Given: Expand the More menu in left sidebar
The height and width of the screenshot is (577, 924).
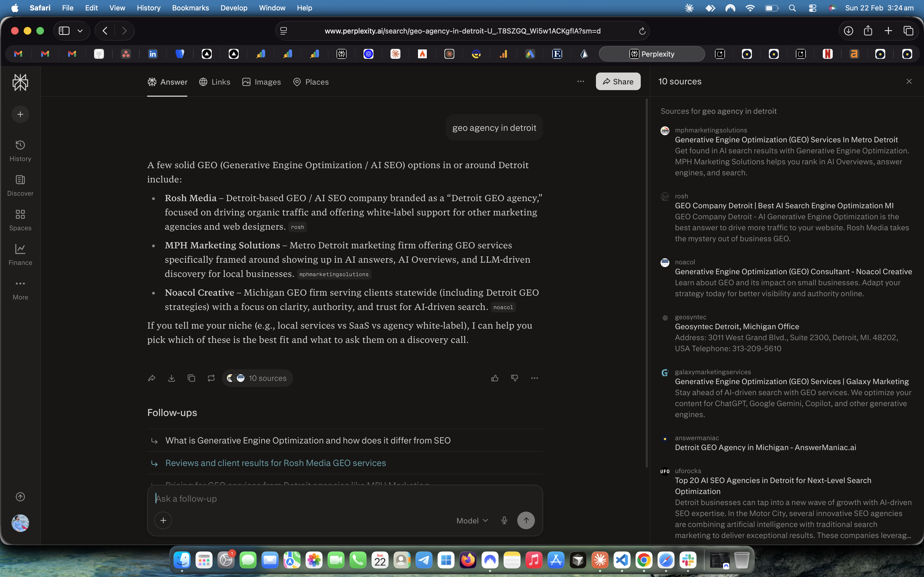Looking at the screenshot, I should point(20,289).
